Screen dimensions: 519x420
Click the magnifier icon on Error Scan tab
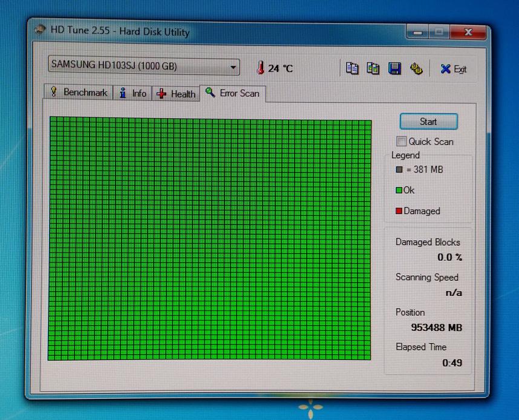(210, 92)
